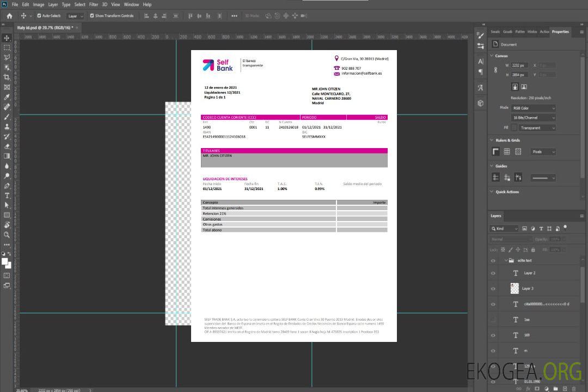Open the Brush Settings panel icon
The height and width of the screenshot is (392, 588).
[481, 35]
